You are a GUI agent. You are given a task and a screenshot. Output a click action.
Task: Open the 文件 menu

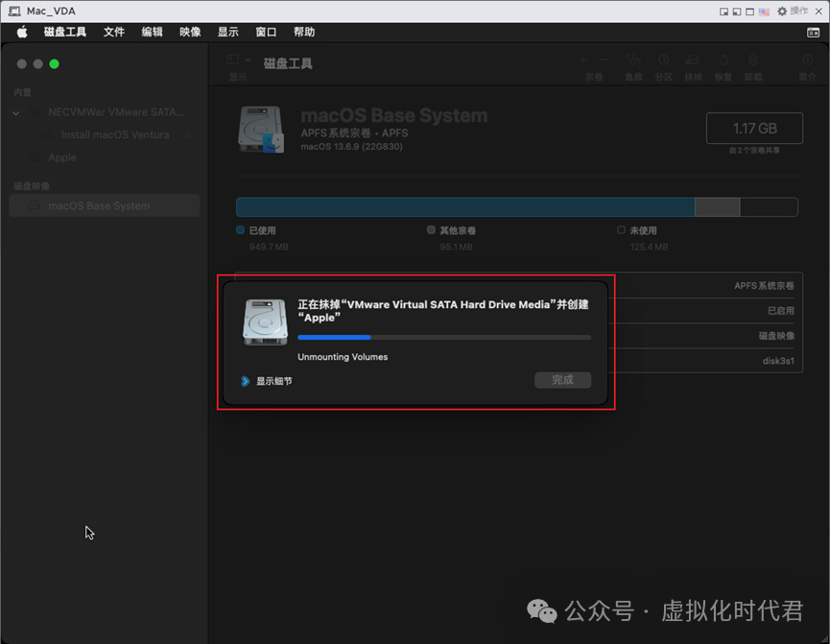pyautogui.click(x=114, y=33)
